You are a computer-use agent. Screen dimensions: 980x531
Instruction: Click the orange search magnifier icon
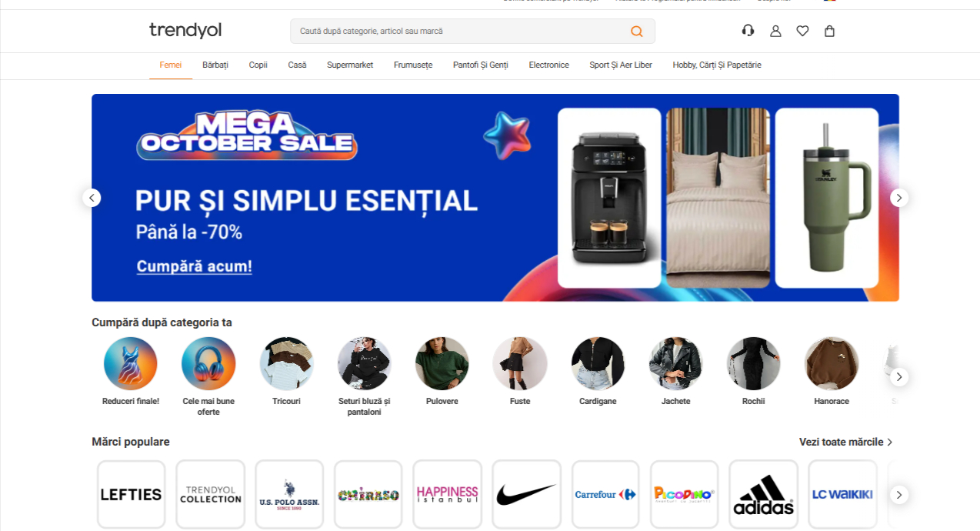point(636,32)
